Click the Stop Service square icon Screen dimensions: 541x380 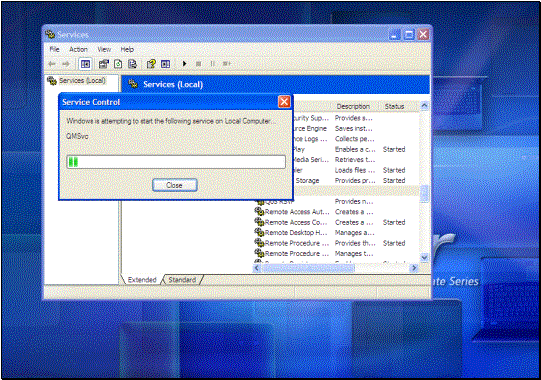click(198, 64)
